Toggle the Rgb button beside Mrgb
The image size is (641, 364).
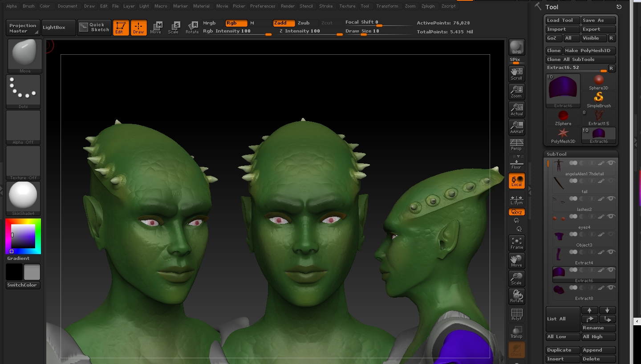[236, 23]
